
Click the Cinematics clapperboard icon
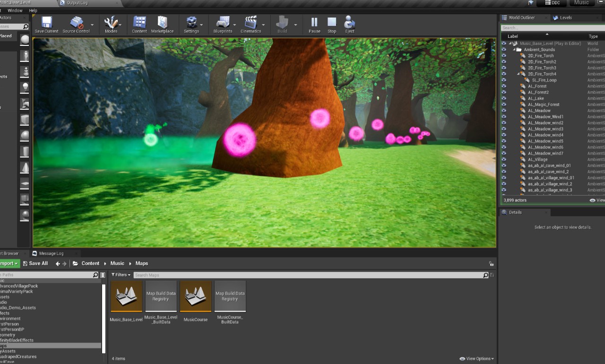(251, 24)
